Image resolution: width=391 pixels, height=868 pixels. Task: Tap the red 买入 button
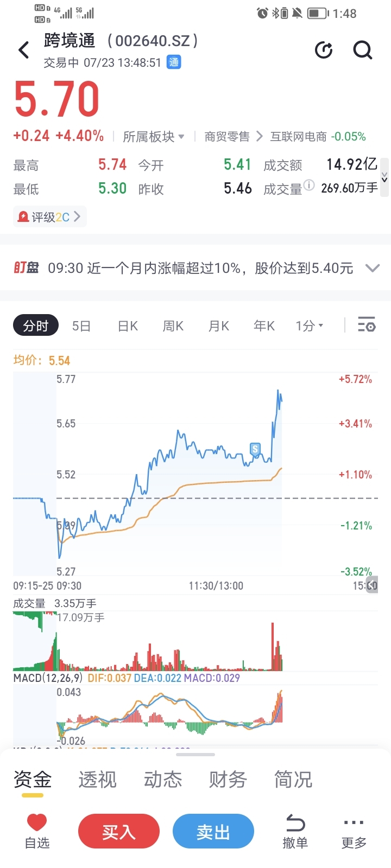[119, 831]
